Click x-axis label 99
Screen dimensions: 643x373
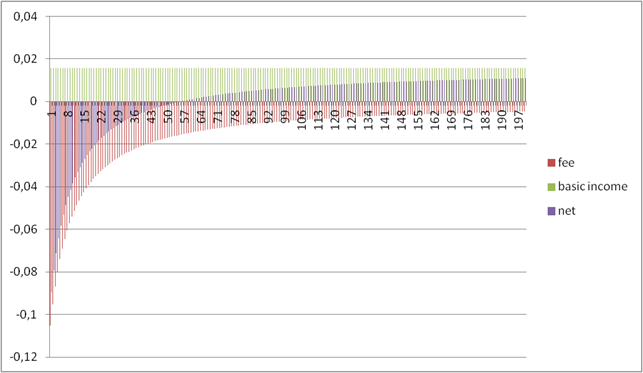click(x=286, y=116)
